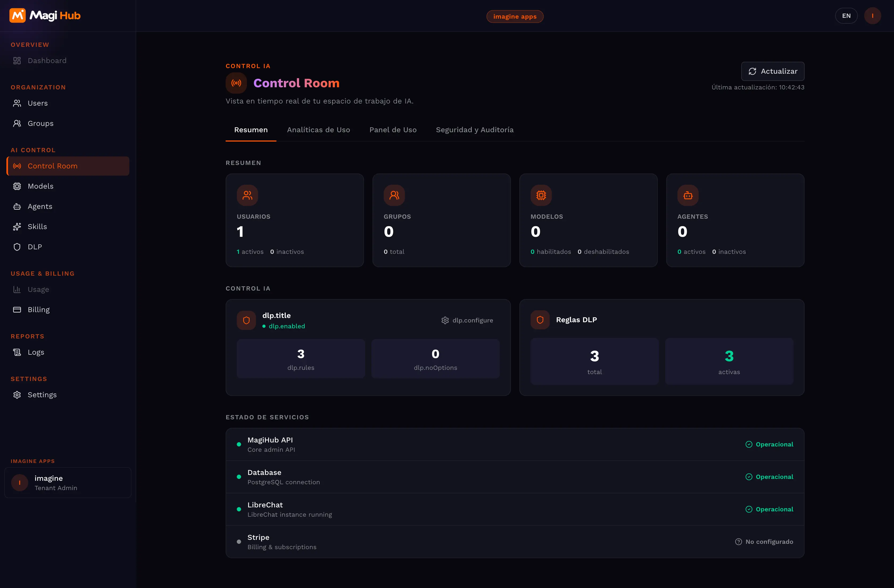894x588 pixels.
Task: Click the Grupos card icon
Action: click(394, 195)
